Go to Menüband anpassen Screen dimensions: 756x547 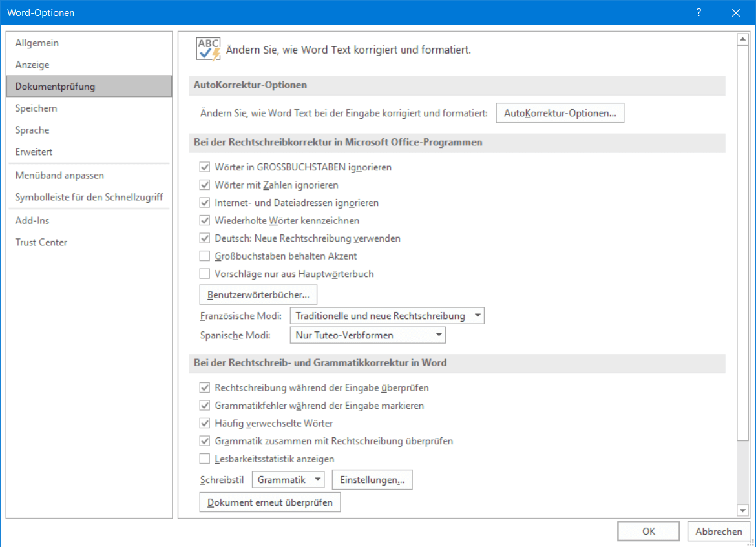pos(59,175)
